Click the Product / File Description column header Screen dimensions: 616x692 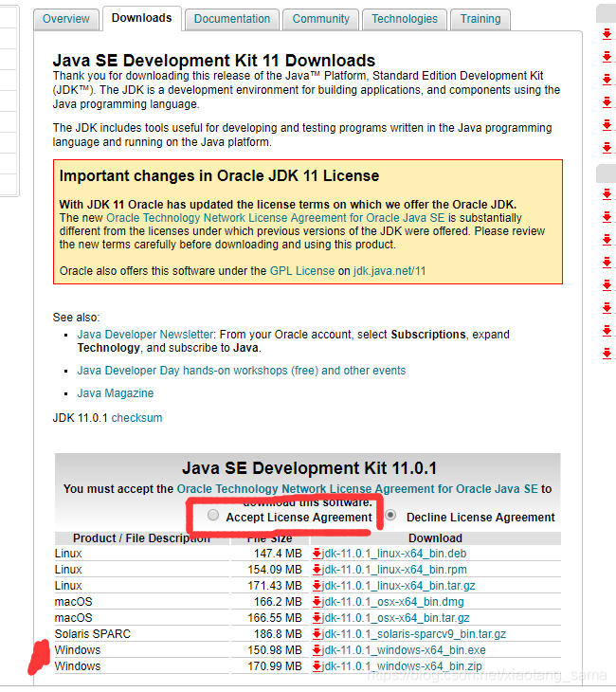(x=141, y=538)
